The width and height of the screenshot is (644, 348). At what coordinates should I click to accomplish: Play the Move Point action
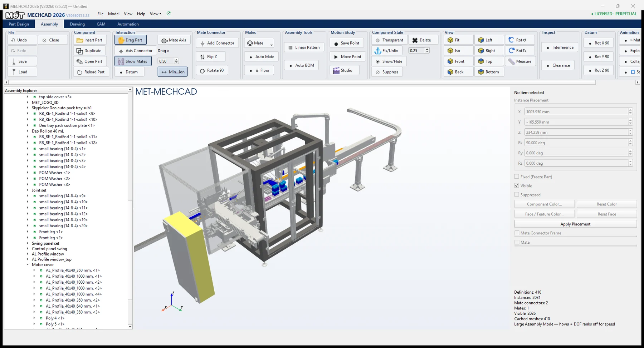point(348,57)
